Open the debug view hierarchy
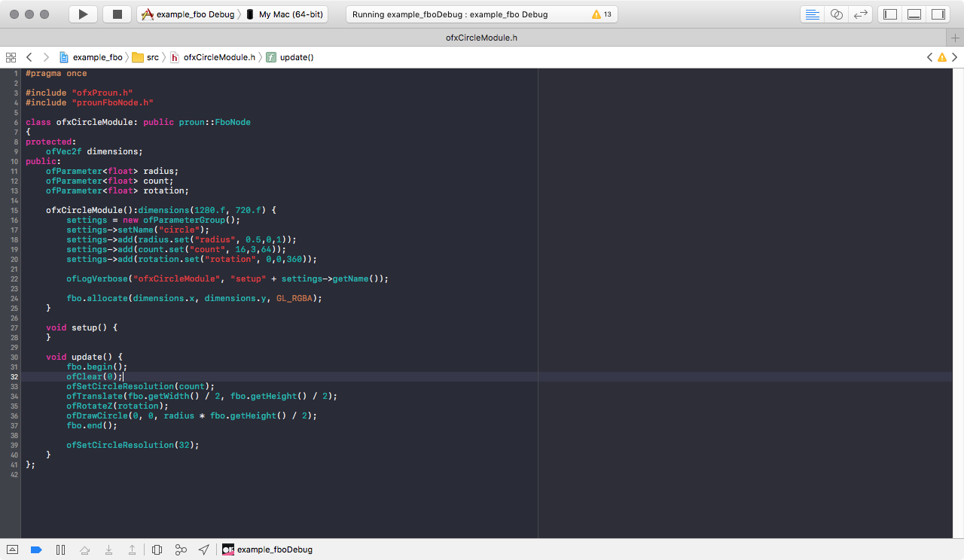Screen dimensions: 964x560 click(x=157, y=549)
